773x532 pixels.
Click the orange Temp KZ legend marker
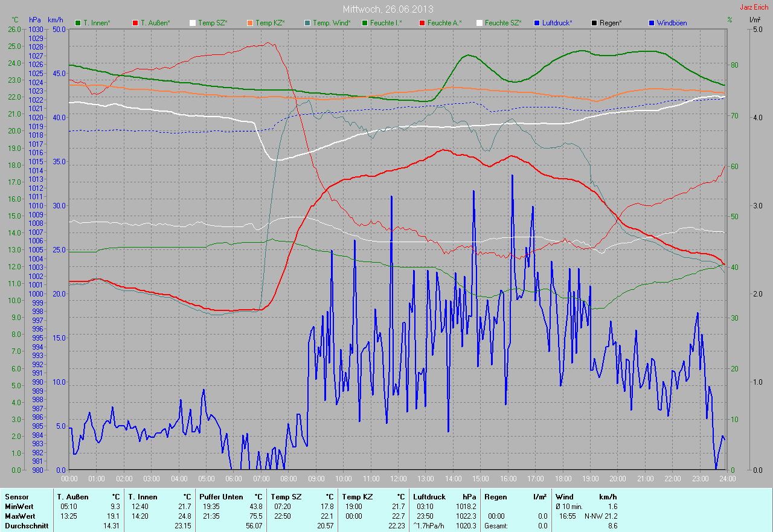click(250, 23)
